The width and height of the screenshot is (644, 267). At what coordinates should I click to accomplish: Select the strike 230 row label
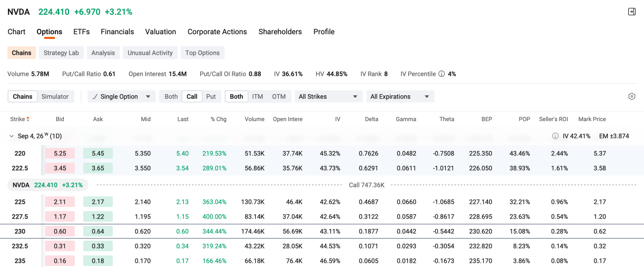coord(19,231)
